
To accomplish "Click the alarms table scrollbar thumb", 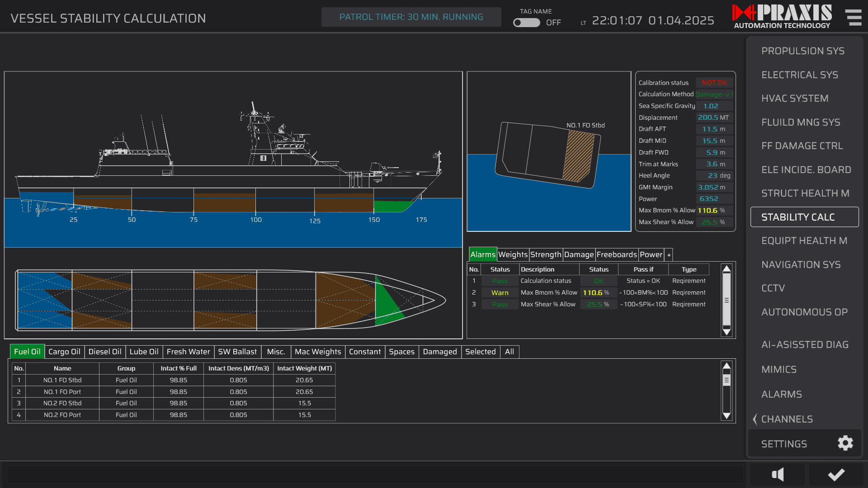I will 726,299.
